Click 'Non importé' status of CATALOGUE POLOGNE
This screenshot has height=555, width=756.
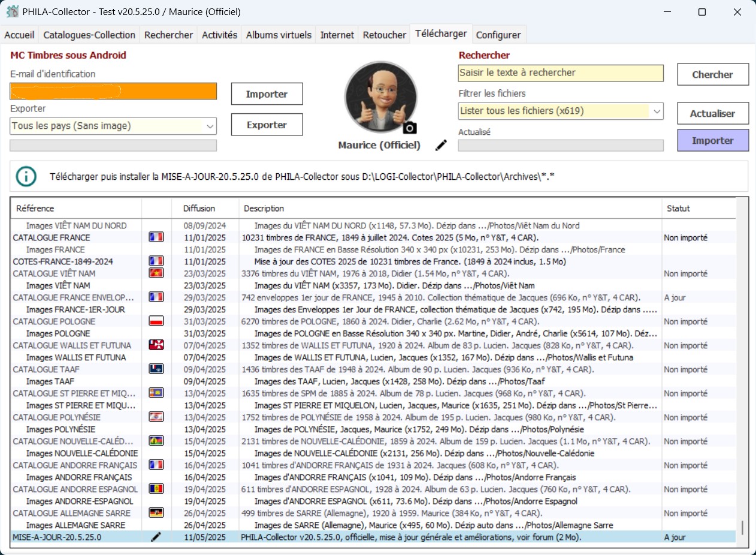[x=685, y=321]
